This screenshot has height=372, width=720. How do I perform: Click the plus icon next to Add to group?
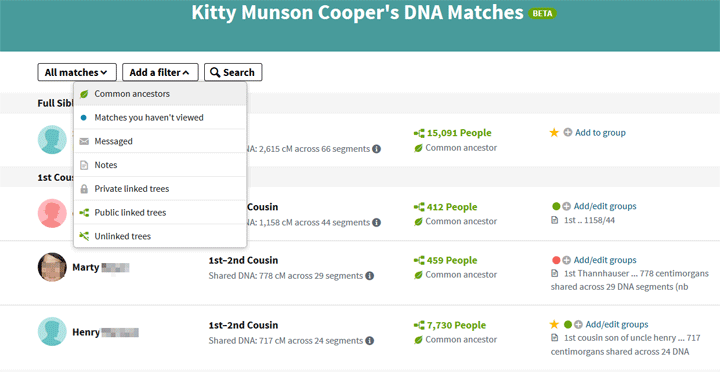coord(568,133)
